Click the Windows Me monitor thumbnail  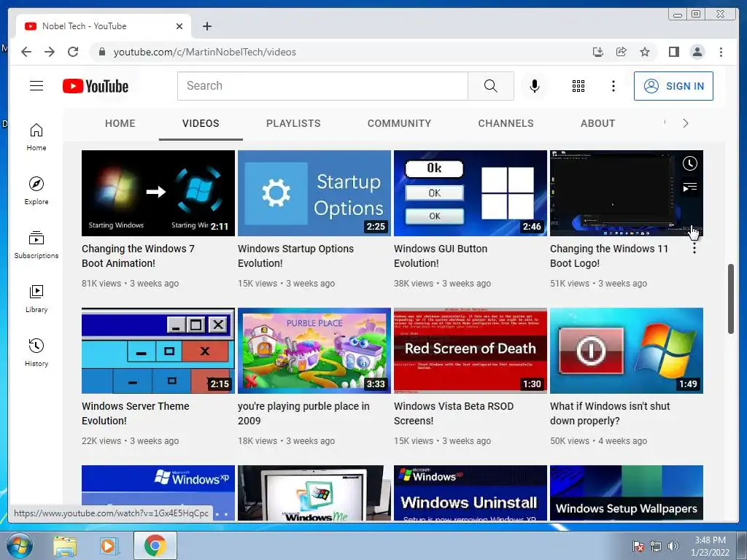(x=314, y=493)
